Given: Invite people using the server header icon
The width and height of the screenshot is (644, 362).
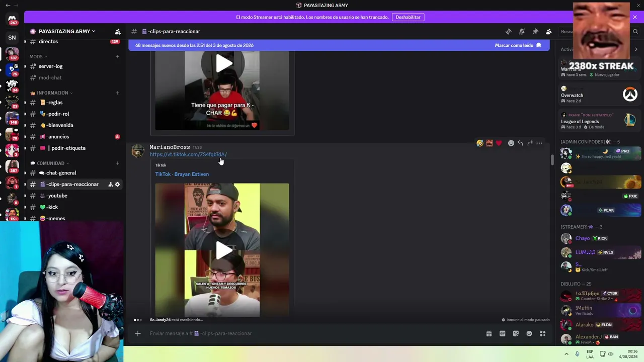Looking at the screenshot, I should pos(118,31).
